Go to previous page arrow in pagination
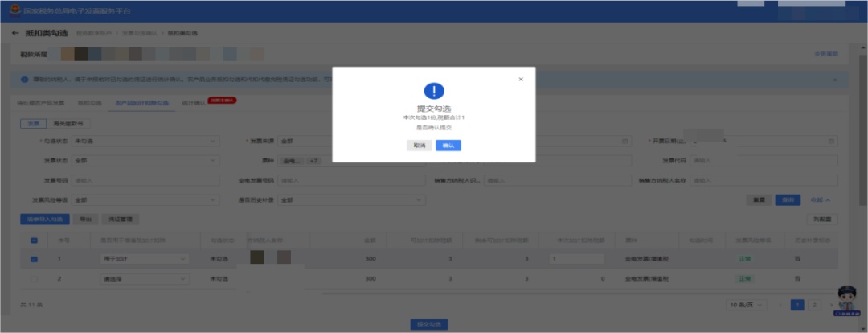 coord(780,305)
